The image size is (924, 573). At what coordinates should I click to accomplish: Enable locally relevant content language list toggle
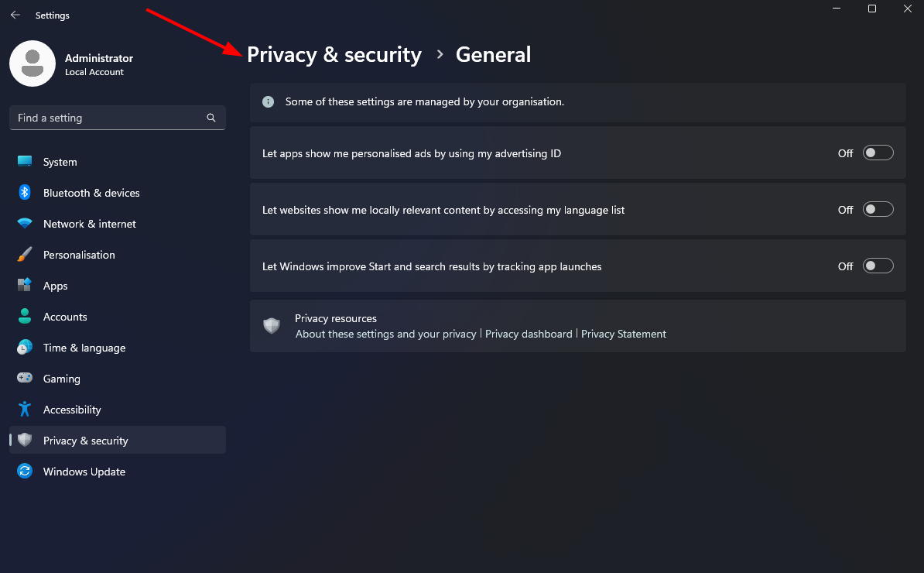pos(878,210)
